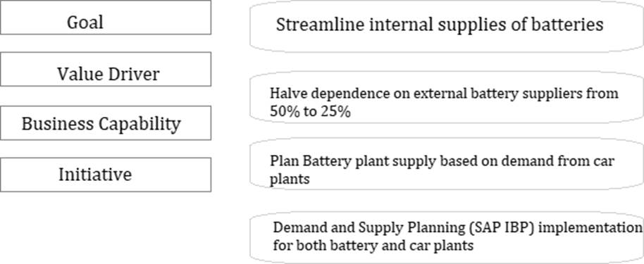
Task: Click the '50% to 25%' text
Action: [x=310, y=112]
